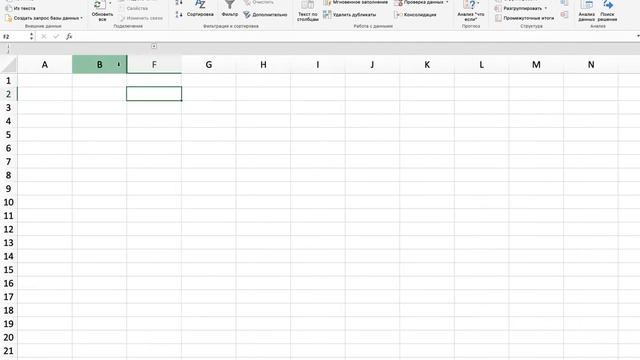This screenshot has width=640, height=360.
Task: Click the active cell F2
Action: 154,94
